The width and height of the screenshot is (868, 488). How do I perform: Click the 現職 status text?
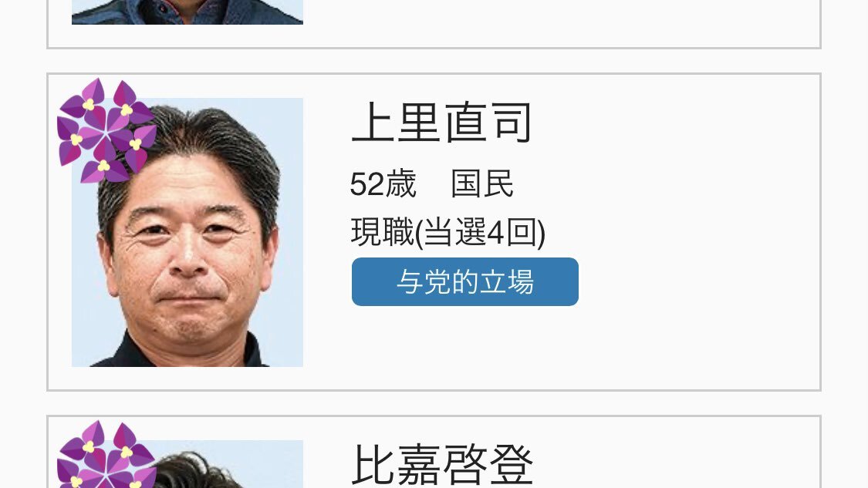tap(383, 232)
